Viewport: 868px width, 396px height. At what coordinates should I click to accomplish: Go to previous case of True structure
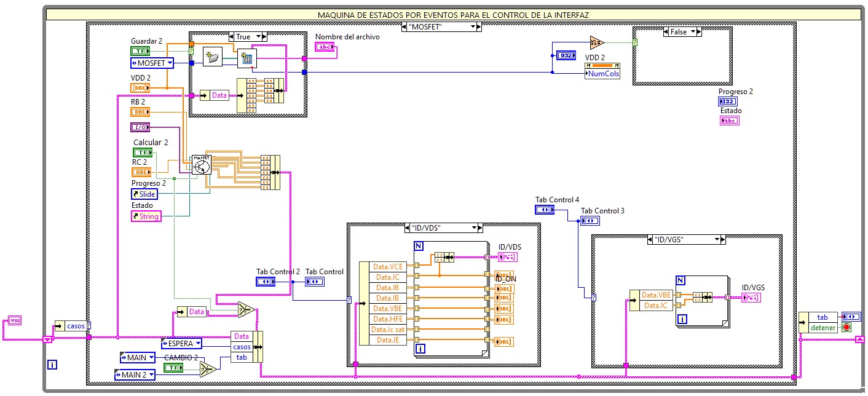(231, 37)
